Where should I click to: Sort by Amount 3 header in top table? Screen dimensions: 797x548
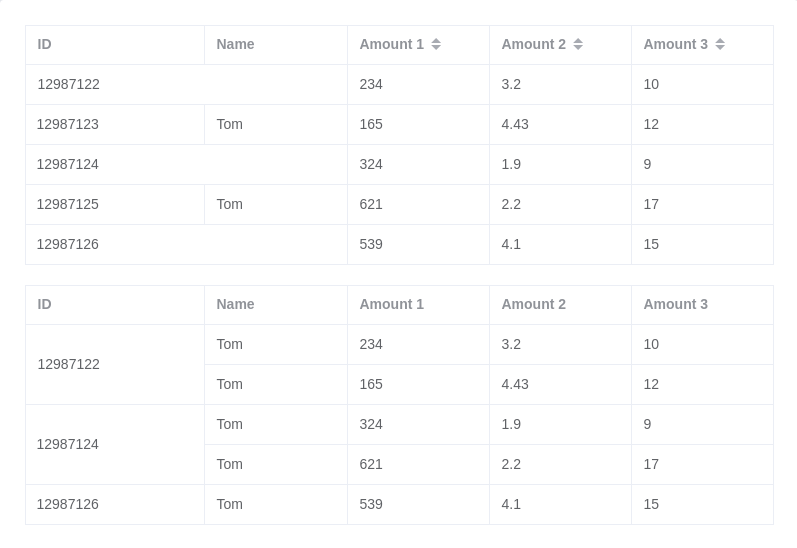[x=676, y=44]
